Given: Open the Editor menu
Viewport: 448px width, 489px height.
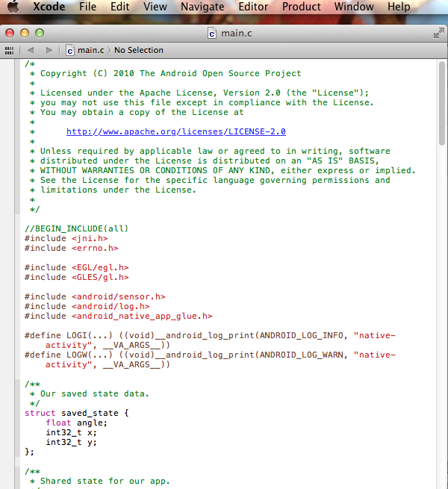Looking at the screenshot, I should pos(253,7).
